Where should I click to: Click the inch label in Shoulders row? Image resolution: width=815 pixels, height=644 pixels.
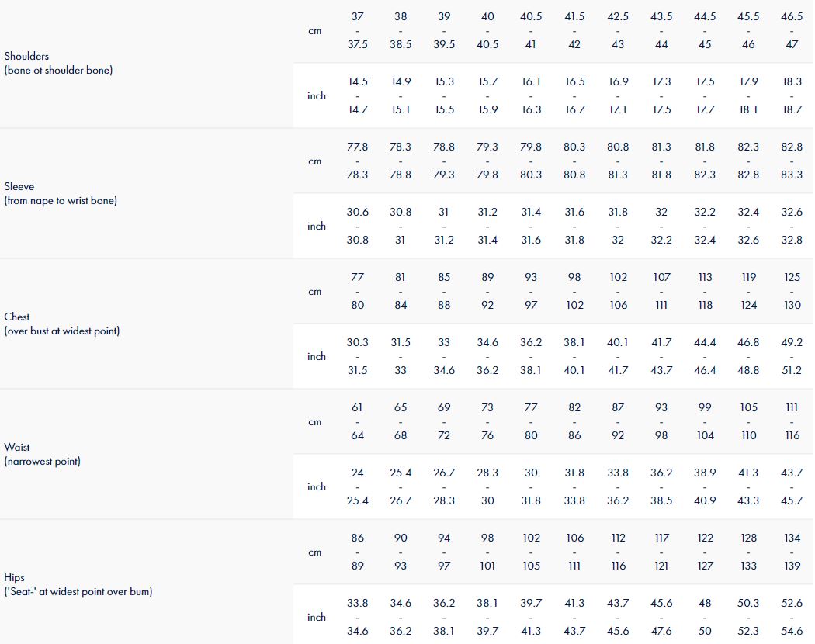[317, 96]
